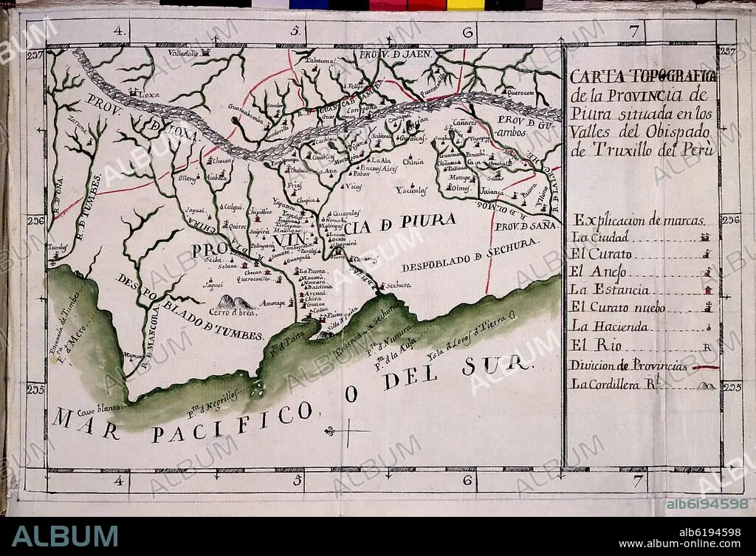Click the Querocoto place name
This screenshot has width=756, height=556.
tap(522, 92)
